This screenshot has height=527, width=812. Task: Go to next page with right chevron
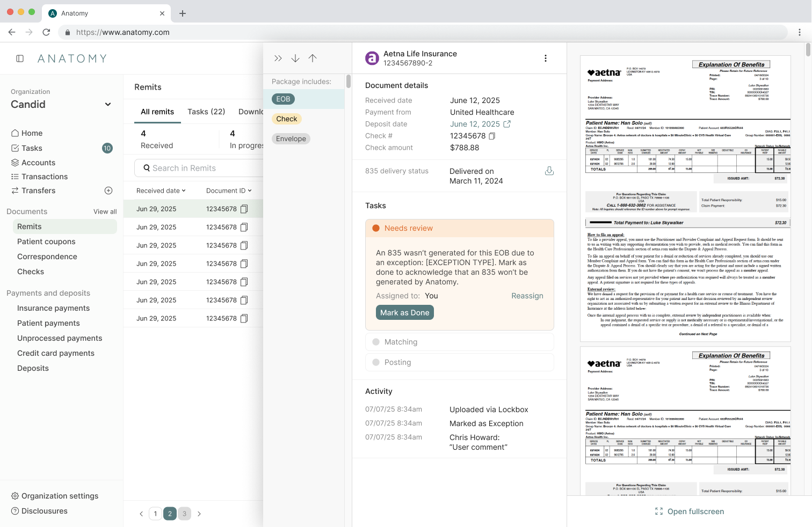pos(199,514)
